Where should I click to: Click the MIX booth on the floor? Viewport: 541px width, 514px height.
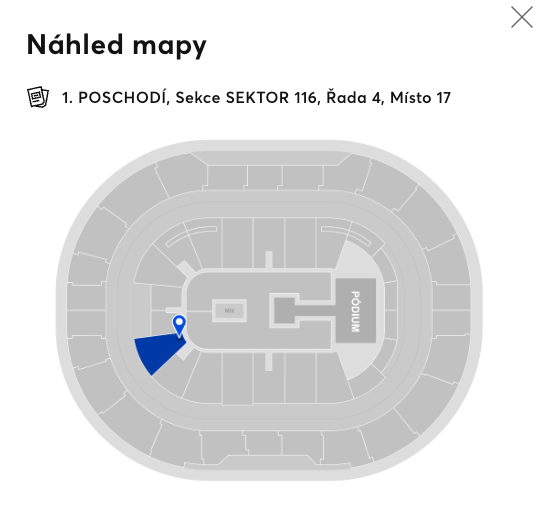point(229,310)
